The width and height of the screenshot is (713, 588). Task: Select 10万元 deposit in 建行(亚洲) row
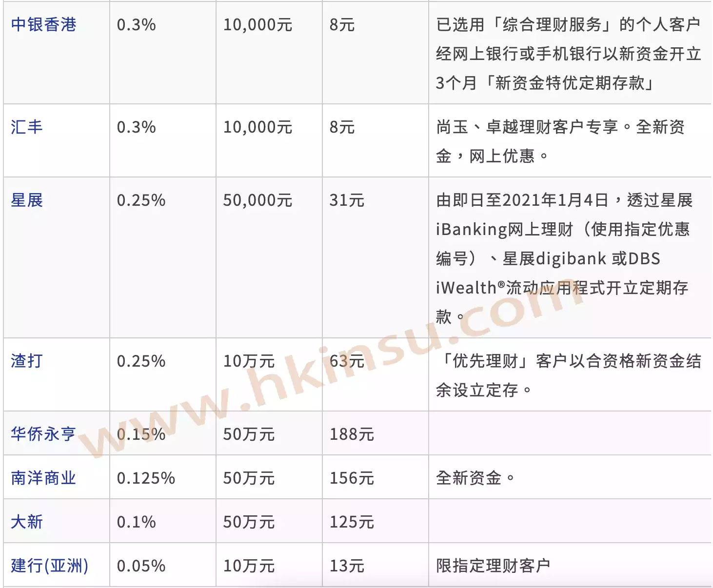point(249,566)
